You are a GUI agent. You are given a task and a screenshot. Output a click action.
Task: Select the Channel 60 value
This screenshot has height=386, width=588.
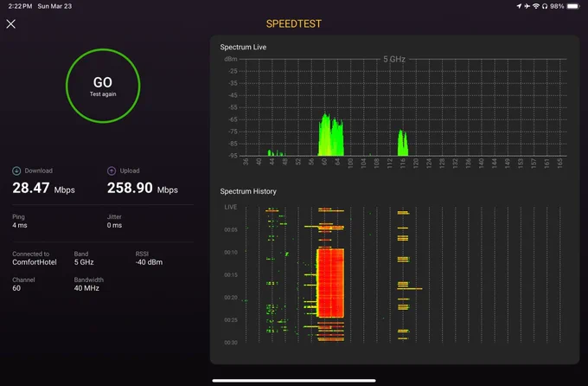coord(16,288)
